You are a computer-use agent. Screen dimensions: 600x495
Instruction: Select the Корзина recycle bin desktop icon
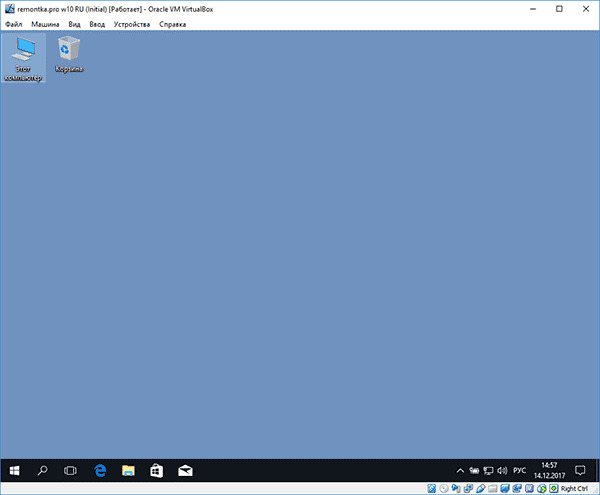(x=69, y=54)
